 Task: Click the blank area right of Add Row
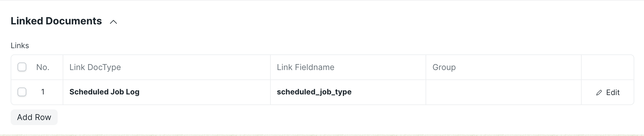point(313,117)
